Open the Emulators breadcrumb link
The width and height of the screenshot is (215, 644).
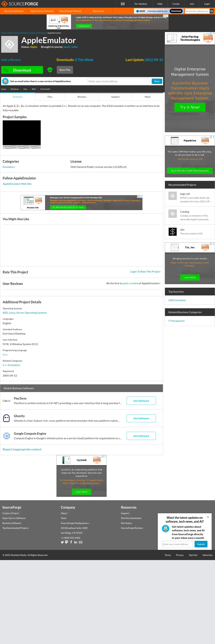(x=42, y=33)
